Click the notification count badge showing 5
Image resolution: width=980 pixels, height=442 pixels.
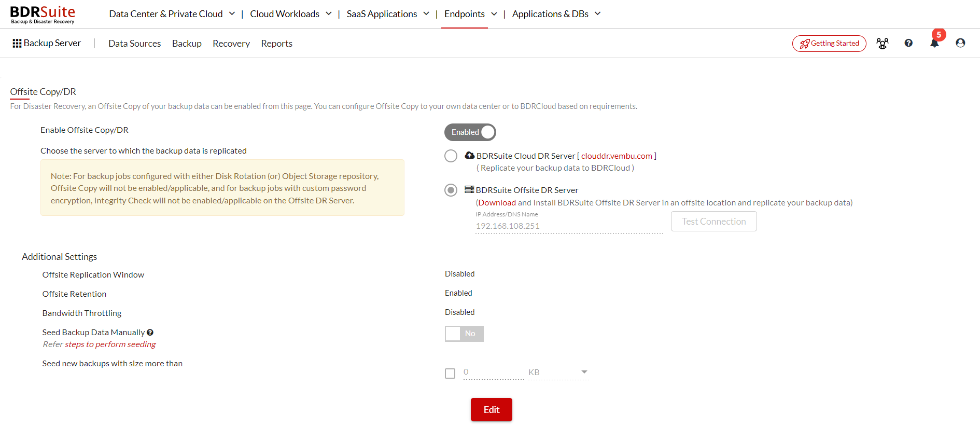point(939,35)
